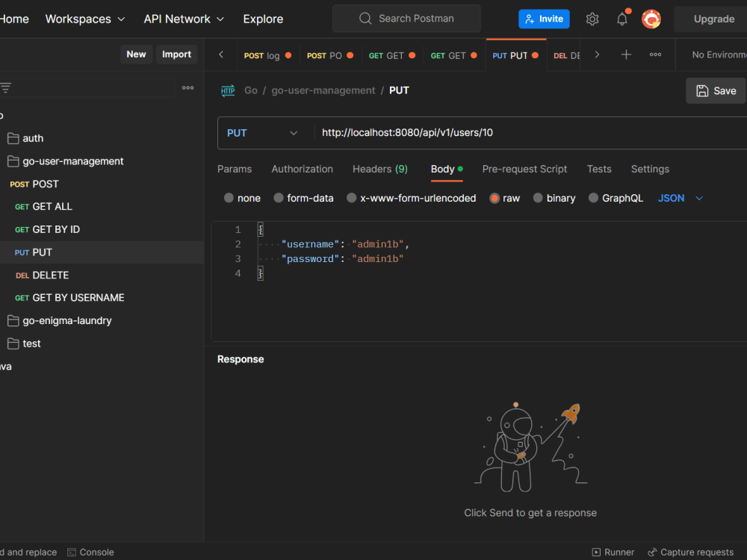The width and height of the screenshot is (747, 560).
Task: Click the go-user-management folder icon
Action: click(13, 161)
